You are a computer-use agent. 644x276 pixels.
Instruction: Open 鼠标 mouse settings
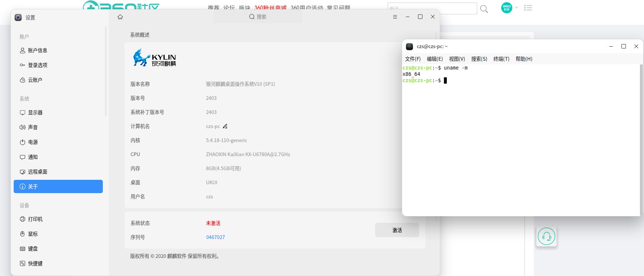[58, 234]
